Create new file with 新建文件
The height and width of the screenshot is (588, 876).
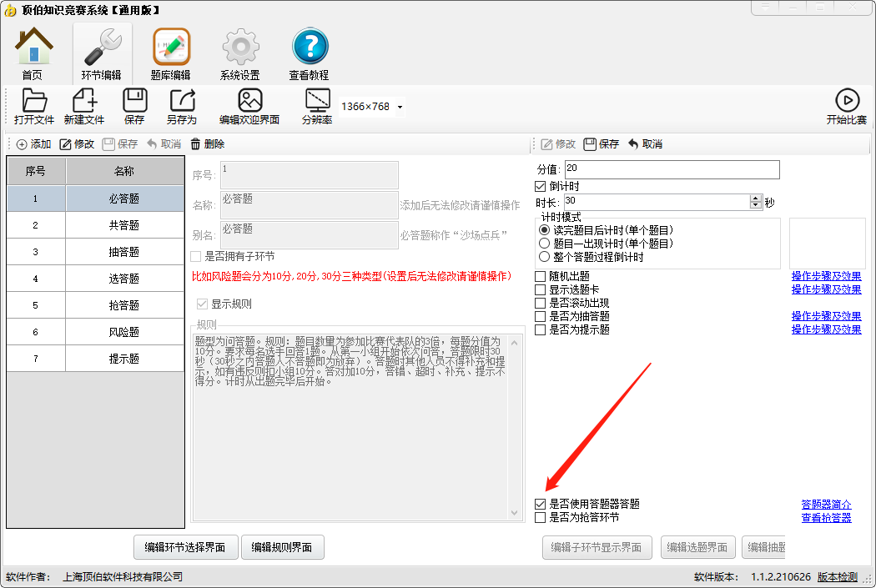point(84,106)
